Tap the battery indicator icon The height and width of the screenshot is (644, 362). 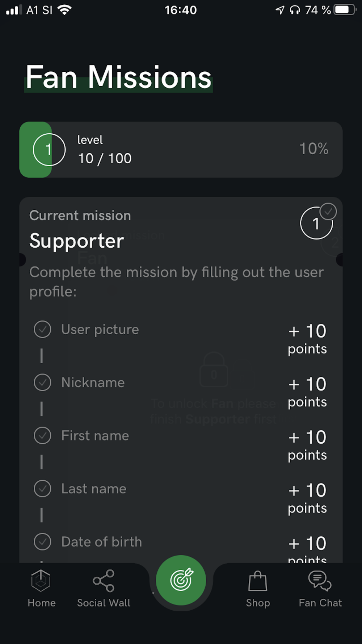(x=345, y=10)
